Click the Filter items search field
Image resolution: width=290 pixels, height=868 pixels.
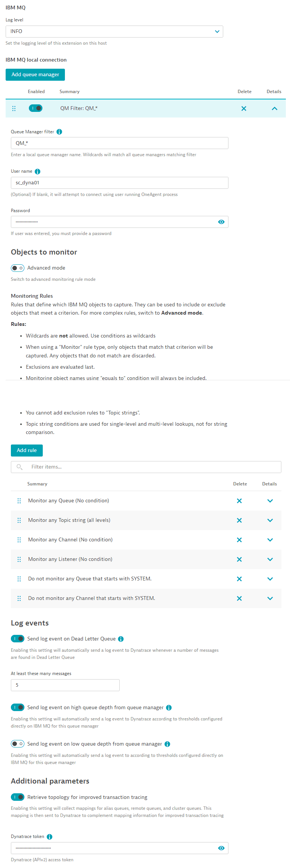(x=150, y=467)
